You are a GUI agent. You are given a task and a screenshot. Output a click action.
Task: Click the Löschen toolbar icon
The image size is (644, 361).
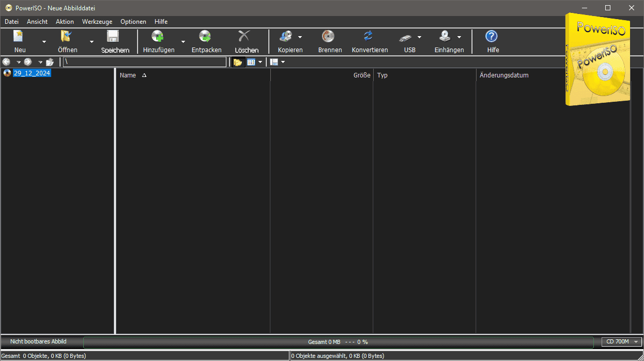pyautogui.click(x=244, y=36)
